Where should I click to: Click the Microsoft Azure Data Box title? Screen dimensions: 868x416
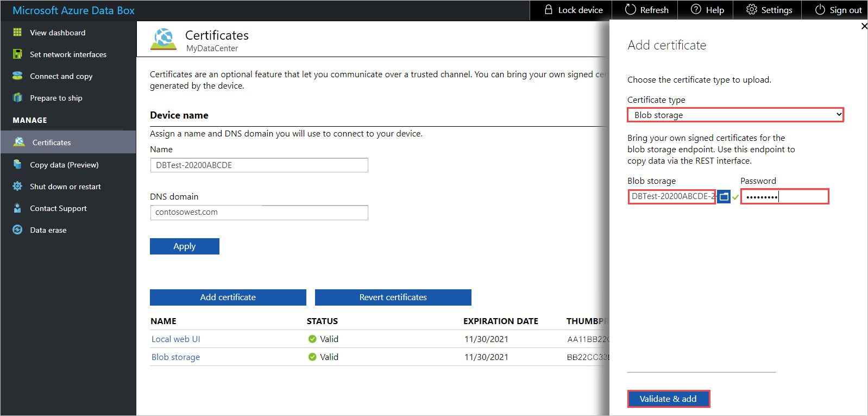73,10
